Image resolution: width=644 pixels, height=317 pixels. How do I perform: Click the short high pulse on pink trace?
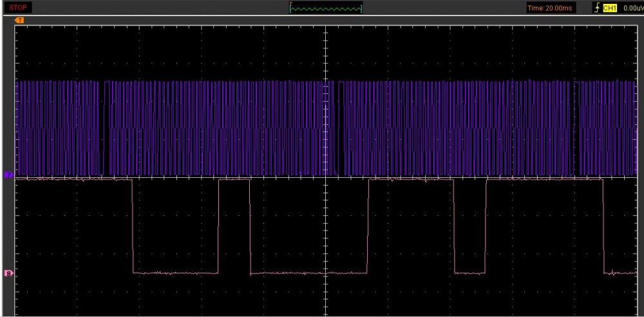click(234, 180)
